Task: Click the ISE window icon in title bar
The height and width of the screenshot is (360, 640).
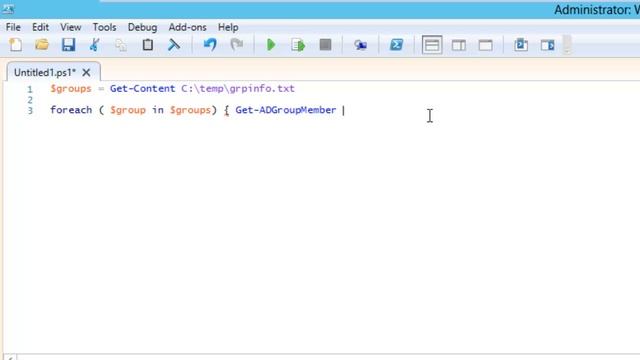Action: [x=8, y=9]
